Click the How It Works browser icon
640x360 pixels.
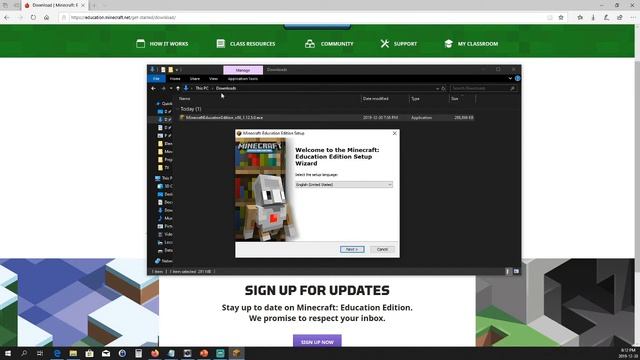140,43
